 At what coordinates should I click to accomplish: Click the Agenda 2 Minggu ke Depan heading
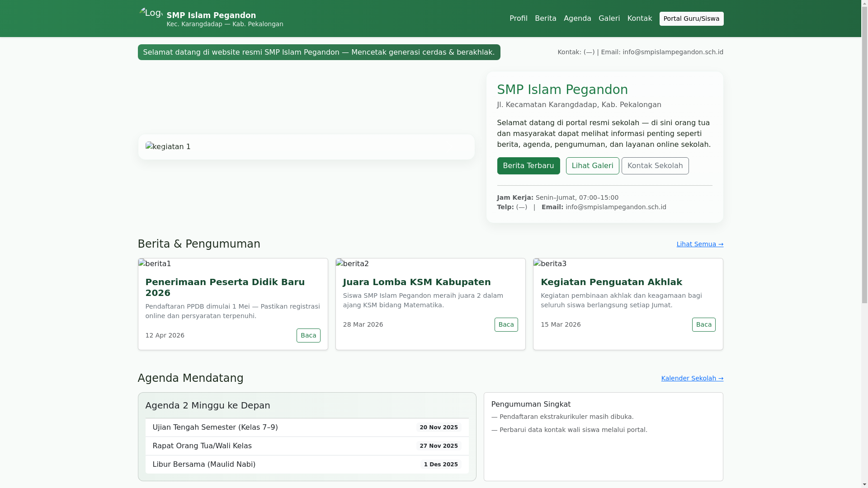point(208,405)
